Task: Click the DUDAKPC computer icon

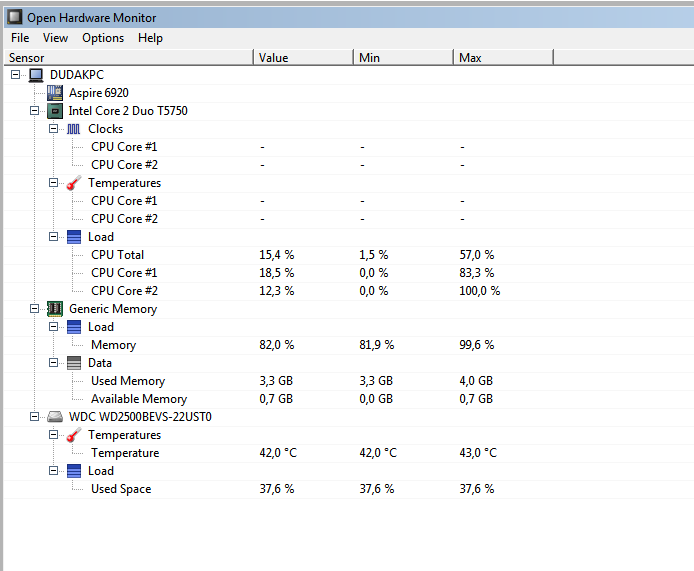Action: (36, 75)
